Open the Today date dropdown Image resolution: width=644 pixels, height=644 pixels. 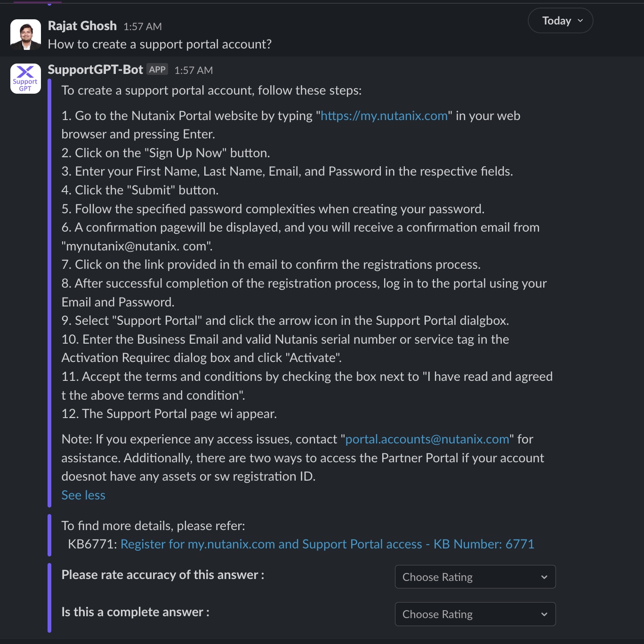coord(560,21)
